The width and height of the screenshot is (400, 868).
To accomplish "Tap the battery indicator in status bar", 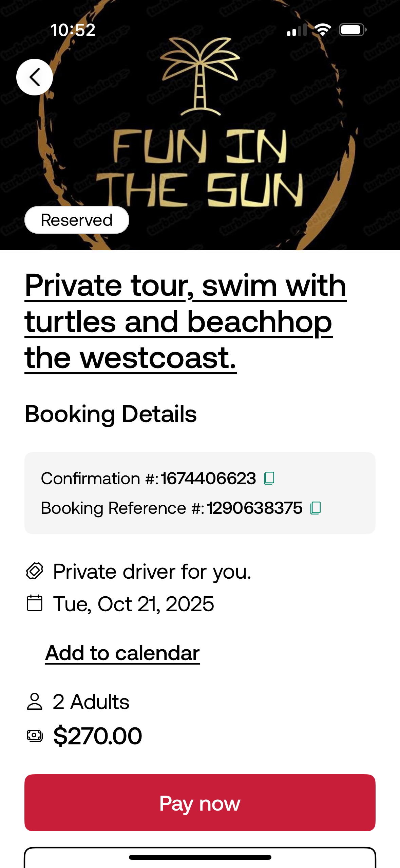I will [353, 30].
